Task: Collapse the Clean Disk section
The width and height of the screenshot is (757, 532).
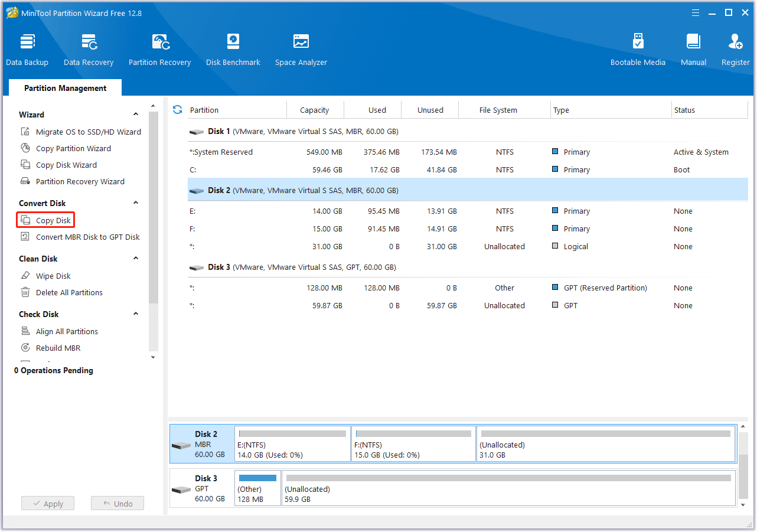Action: pos(136,259)
